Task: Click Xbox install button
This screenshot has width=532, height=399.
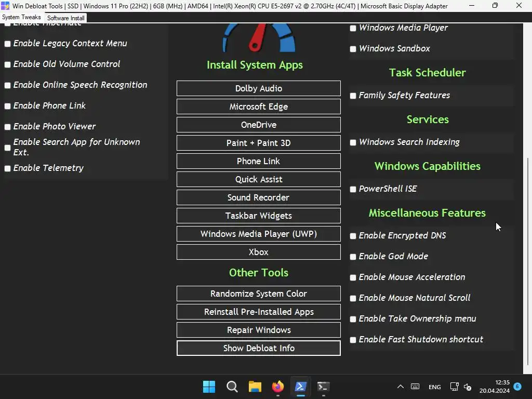Action: tap(259, 252)
